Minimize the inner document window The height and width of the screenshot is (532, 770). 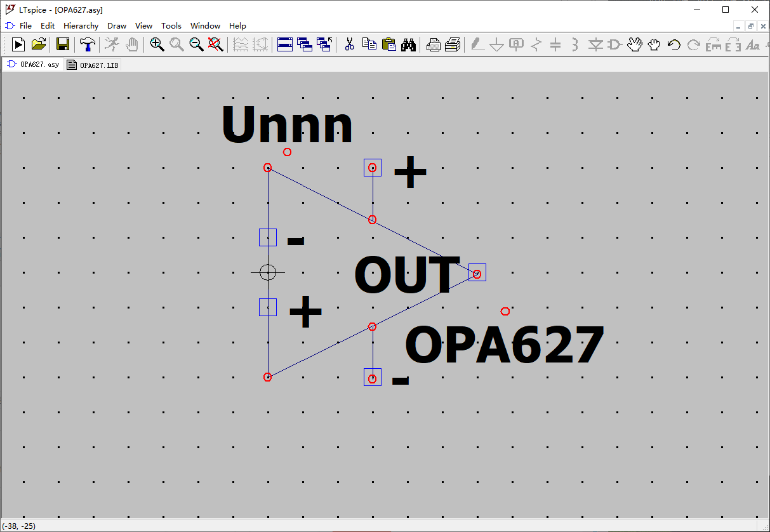coord(739,26)
